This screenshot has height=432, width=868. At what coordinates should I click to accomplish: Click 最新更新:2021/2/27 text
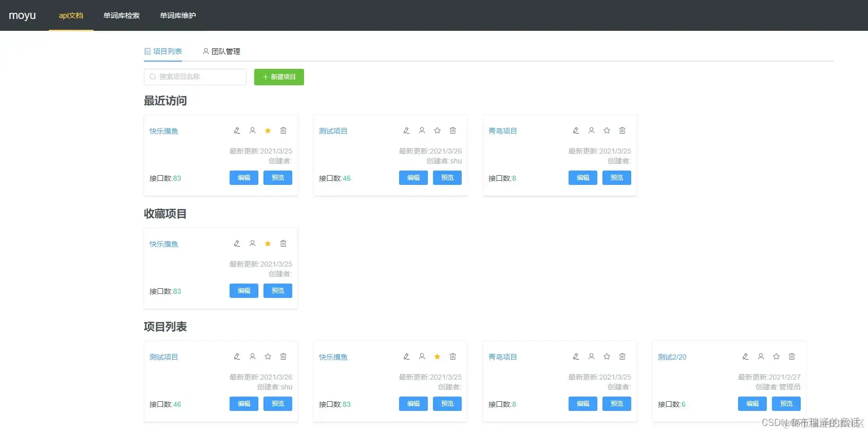pyautogui.click(x=769, y=377)
